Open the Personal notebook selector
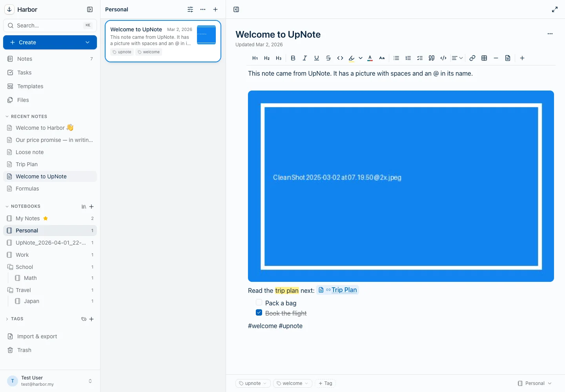 tap(534, 383)
